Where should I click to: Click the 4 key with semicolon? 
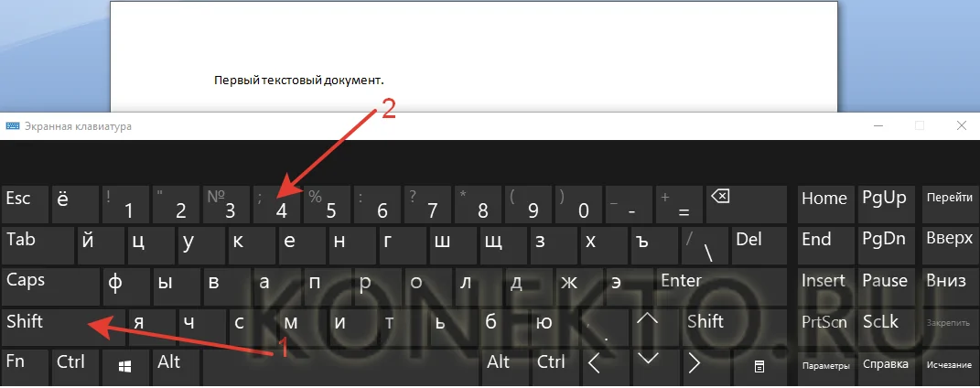pyautogui.click(x=277, y=204)
